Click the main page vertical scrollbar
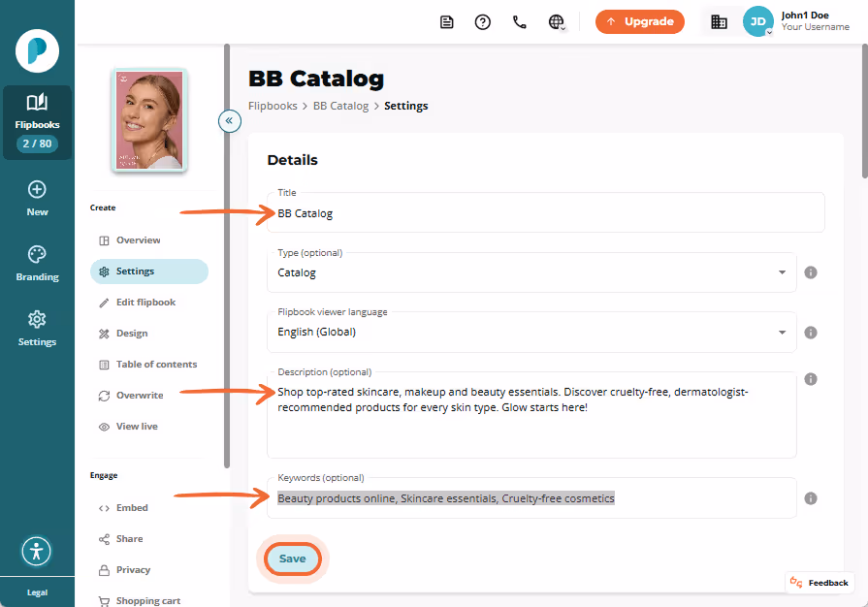Viewport: 868px width, 607px height. [x=865, y=111]
